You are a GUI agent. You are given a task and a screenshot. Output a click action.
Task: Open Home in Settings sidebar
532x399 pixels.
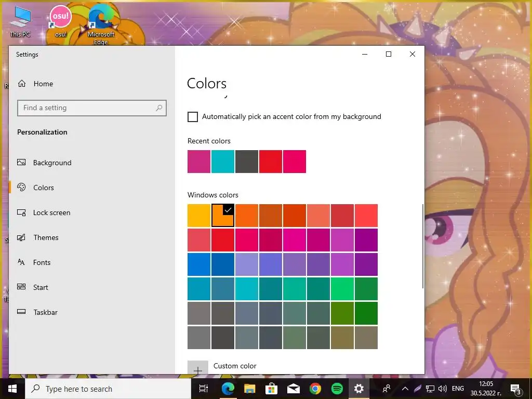[35, 84]
